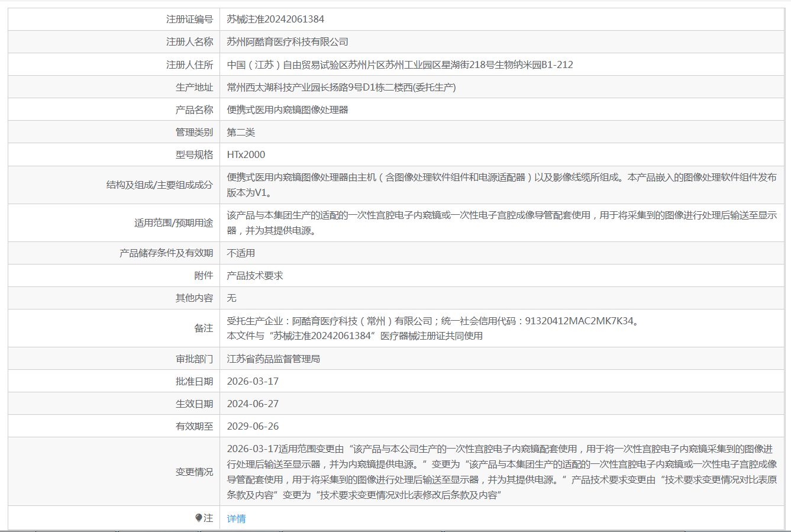The width and height of the screenshot is (791, 532).
Task: Select the expiry date 2029-06-26
Action: tap(253, 426)
